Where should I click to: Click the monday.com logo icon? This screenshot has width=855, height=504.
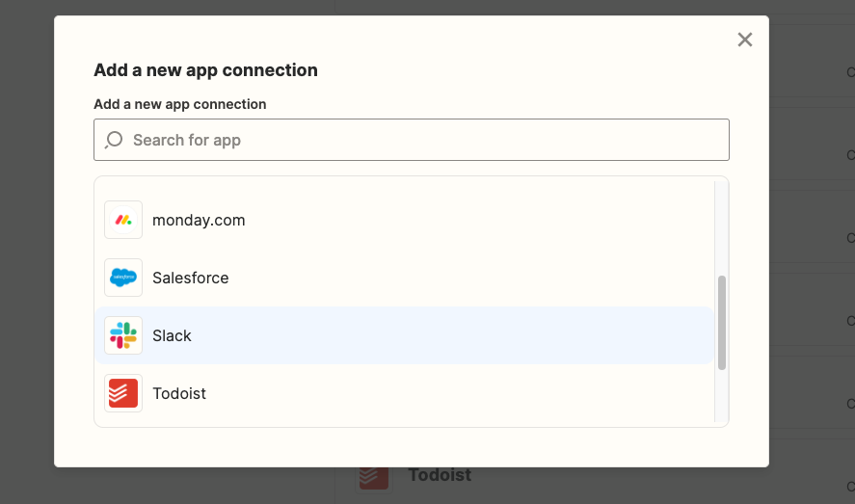(123, 220)
